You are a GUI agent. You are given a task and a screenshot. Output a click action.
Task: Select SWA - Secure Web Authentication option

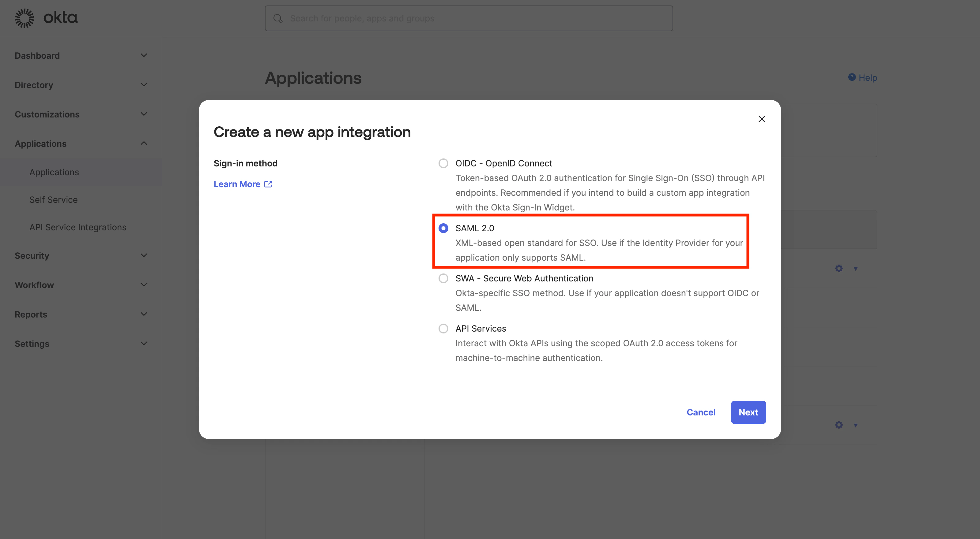(443, 278)
